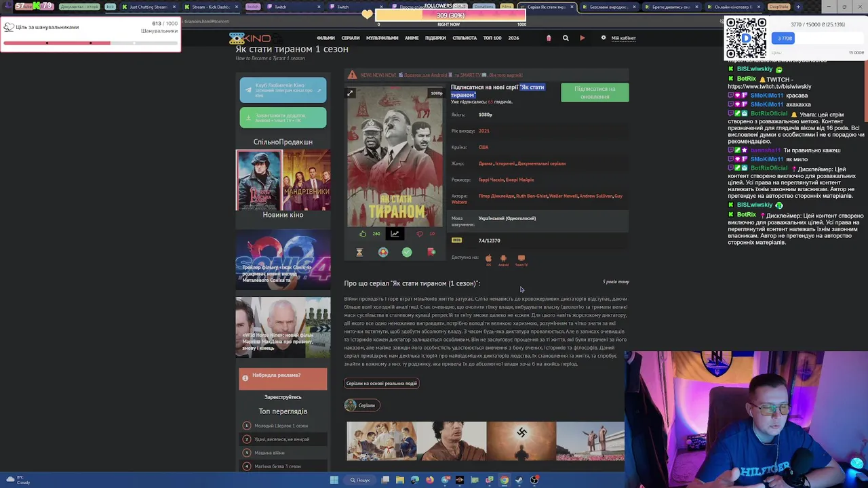Open СПІЛЬНОТА menu item
The width and height of the screenshot is (868, 488).
click(465, 38)
